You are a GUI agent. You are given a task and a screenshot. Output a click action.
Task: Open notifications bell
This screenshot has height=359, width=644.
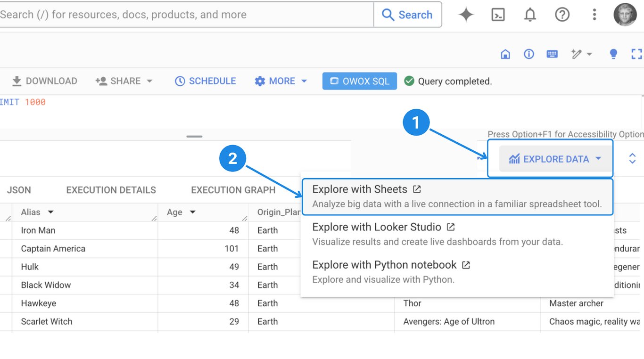(x=530, y=15)
